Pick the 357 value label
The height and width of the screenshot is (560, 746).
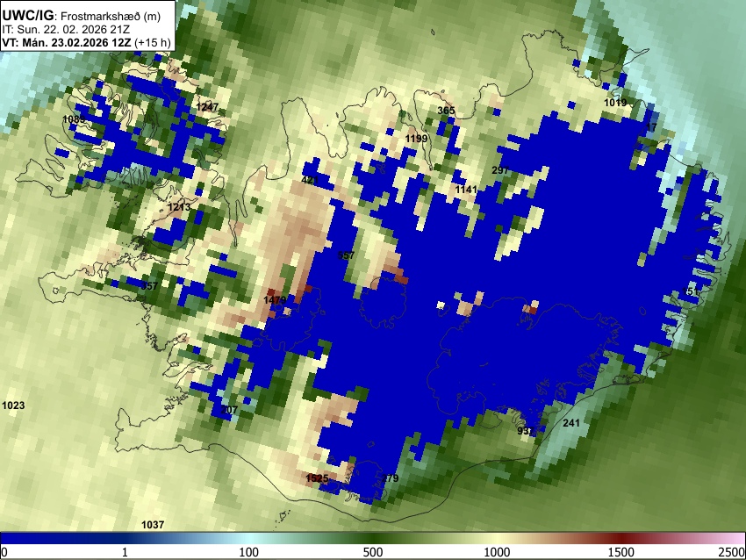pyautogui.click(x=149, y=286)
